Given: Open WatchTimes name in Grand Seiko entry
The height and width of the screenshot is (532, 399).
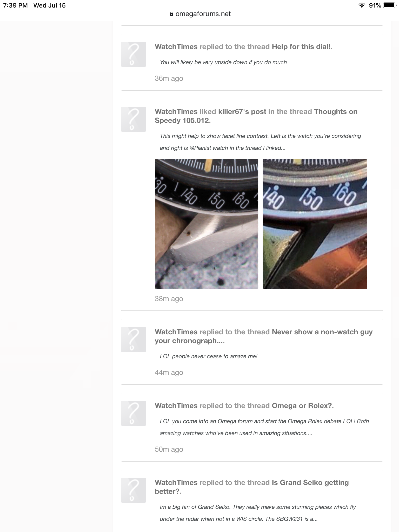Looking at the screenshot, I should click(176, 483).
